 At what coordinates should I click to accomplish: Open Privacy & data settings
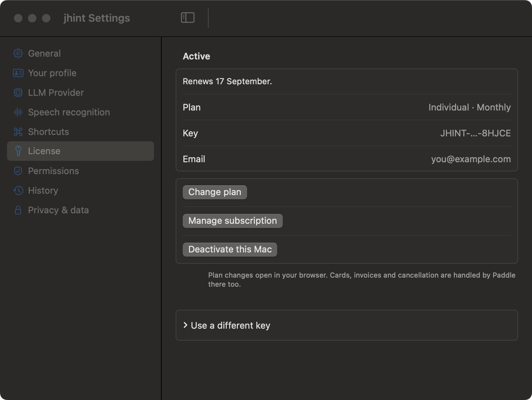point(80,210)
